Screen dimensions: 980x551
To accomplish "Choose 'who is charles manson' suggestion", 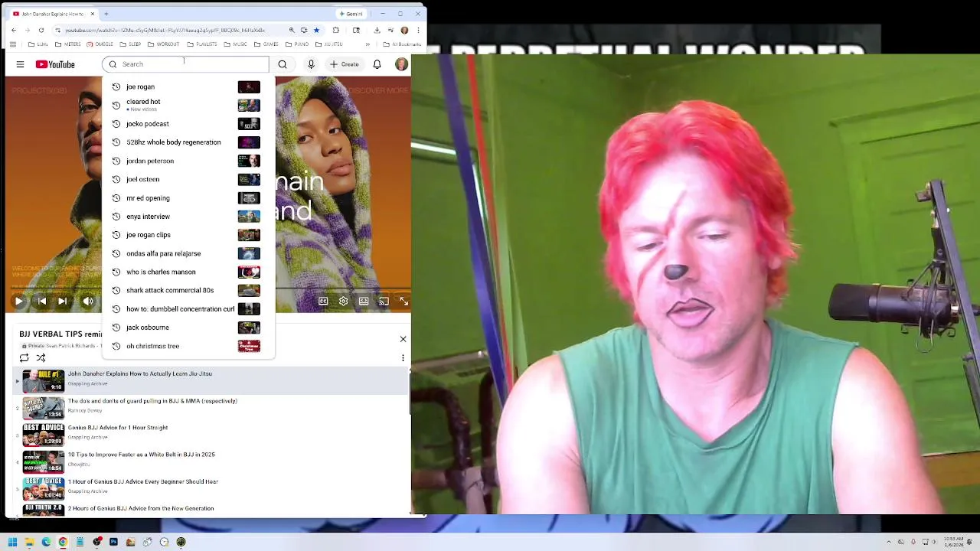I will 188,272.
